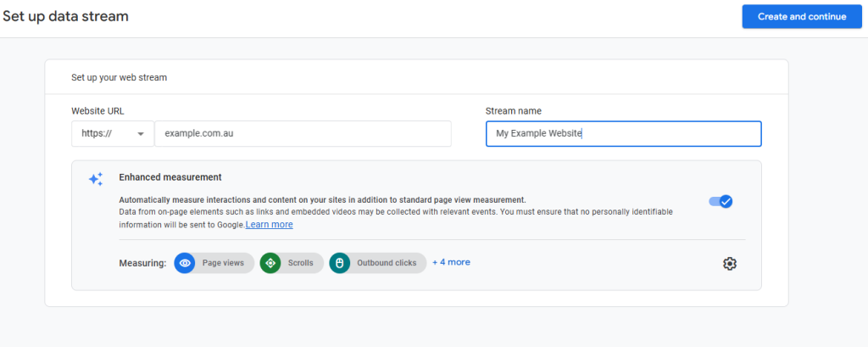Focus the Website URL input field
Screen dimensions: 868x347
tap(303, 133)
